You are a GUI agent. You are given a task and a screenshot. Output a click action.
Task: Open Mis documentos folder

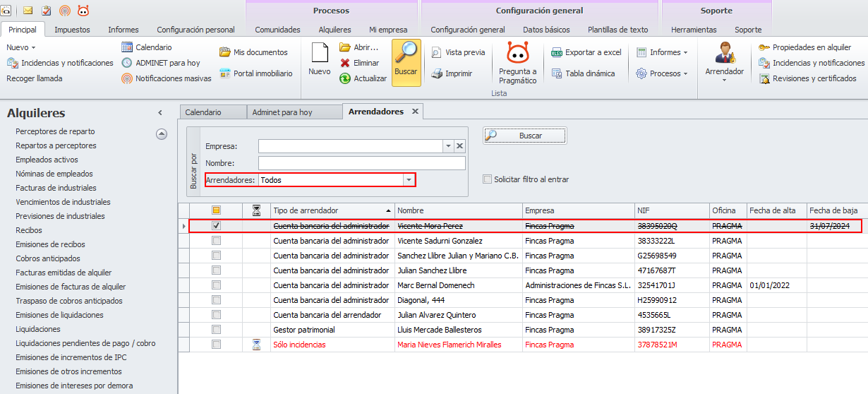point(253,52)
